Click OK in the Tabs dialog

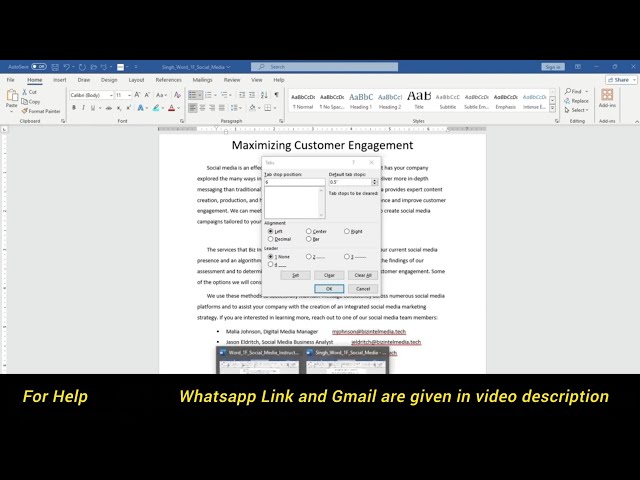(x=329, y=289)
